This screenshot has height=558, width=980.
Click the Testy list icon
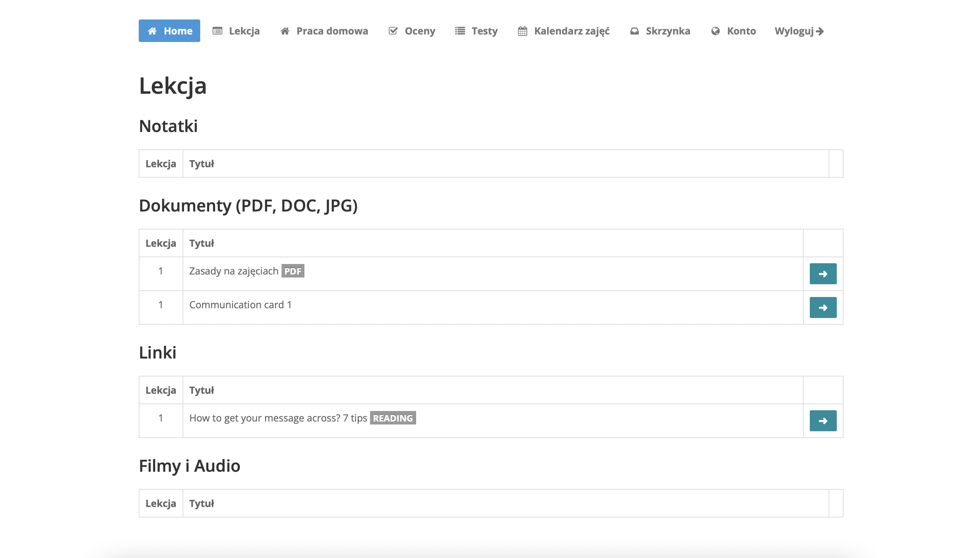click(x=460, y=31)
